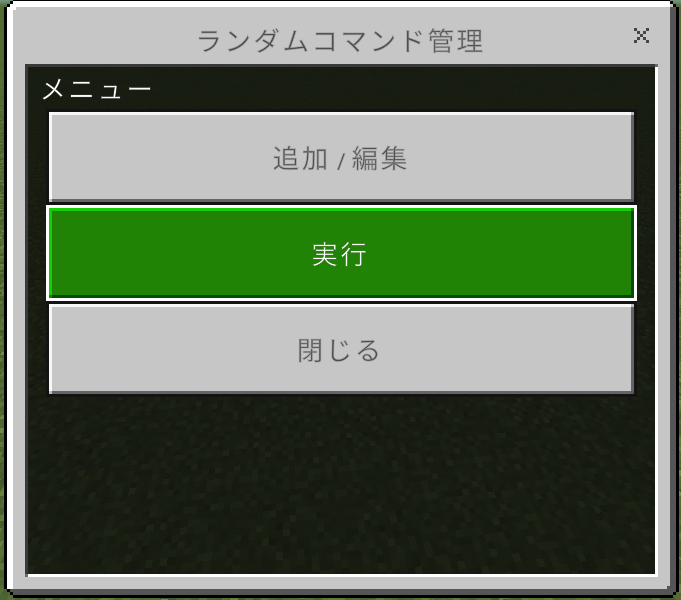The height and width of the screenshot is (600, 681).
Task: Click the pixelated X in the title bar
Action: click(641, 35)
